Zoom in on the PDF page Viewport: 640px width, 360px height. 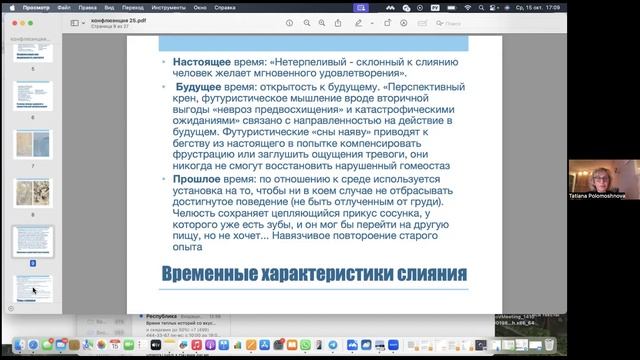click(322, 23)
